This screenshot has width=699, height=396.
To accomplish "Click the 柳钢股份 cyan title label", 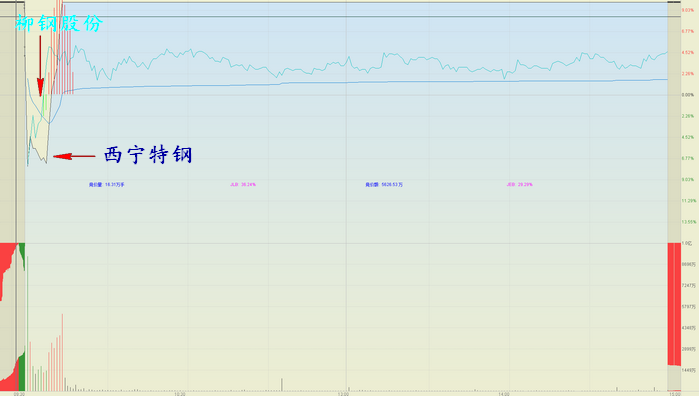I will (59, 23).
